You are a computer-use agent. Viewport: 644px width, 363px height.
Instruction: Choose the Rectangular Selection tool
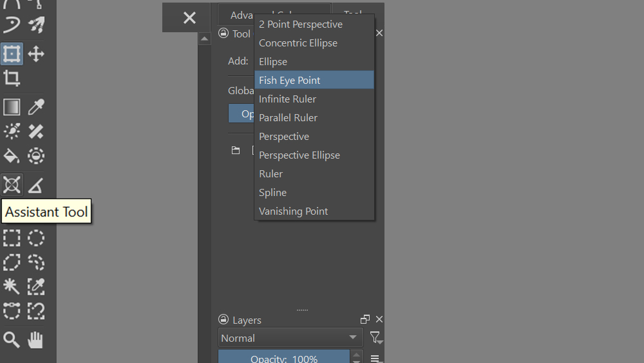[x=12, y=238]
